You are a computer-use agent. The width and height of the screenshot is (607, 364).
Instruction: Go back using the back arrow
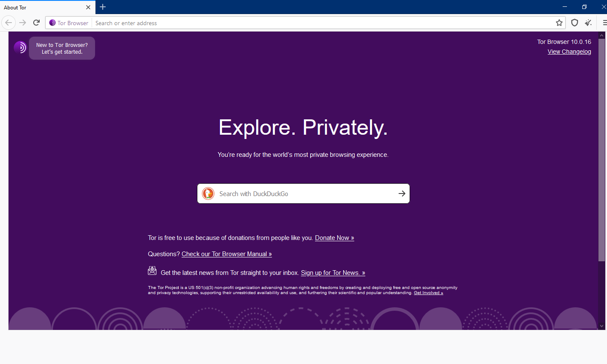coord(9,23)
